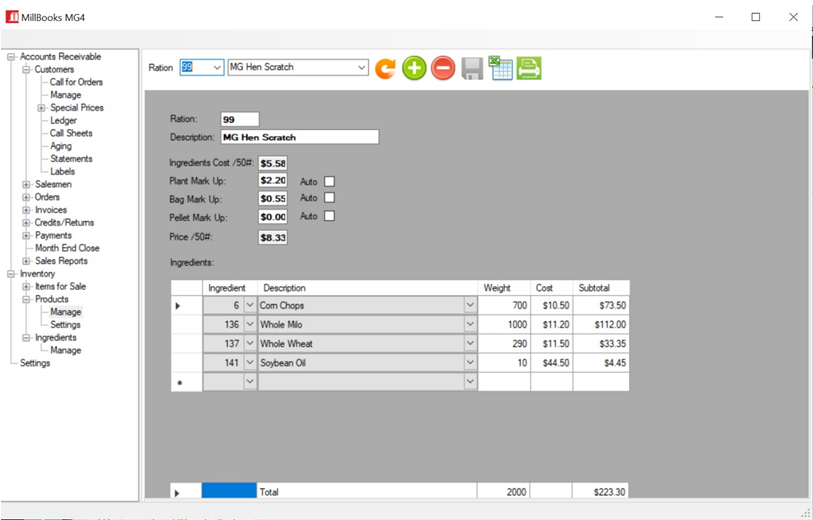Select Manage under Customers

(x=66, y=95)
